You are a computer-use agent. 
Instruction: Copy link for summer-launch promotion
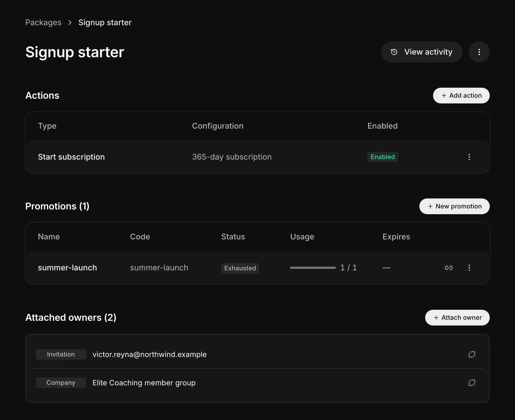449,268
